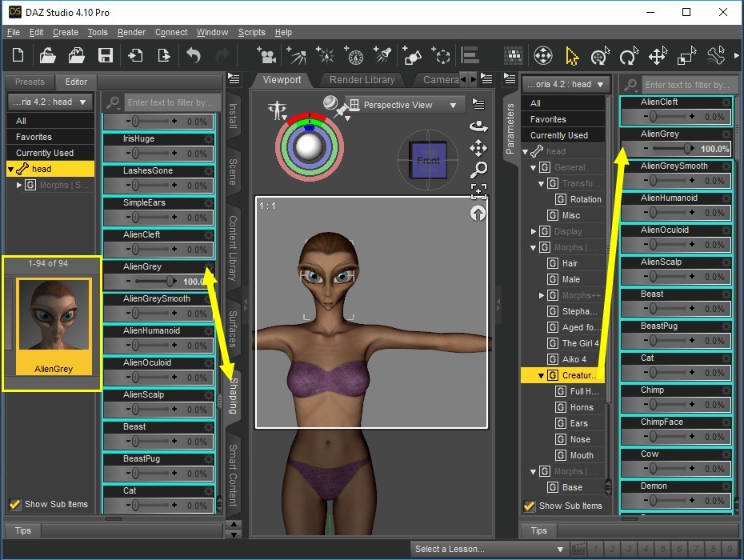Switch to the Render Library tab
The width and height of the screenshot is (744, 560).
click(x=362, y=80)
